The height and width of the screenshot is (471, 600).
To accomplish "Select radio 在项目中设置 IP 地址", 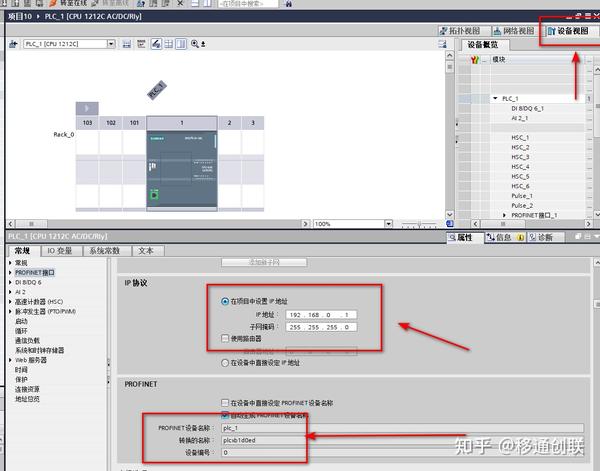I will click(225, 302).
